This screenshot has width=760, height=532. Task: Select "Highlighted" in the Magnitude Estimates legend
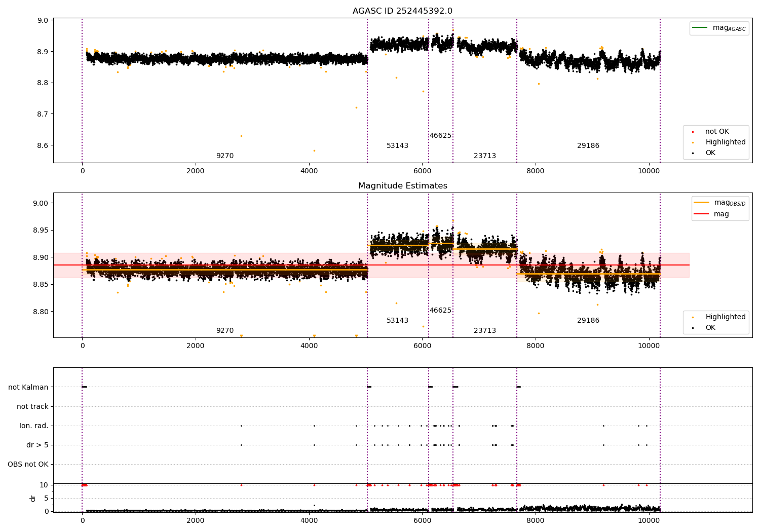coord(715,317)
